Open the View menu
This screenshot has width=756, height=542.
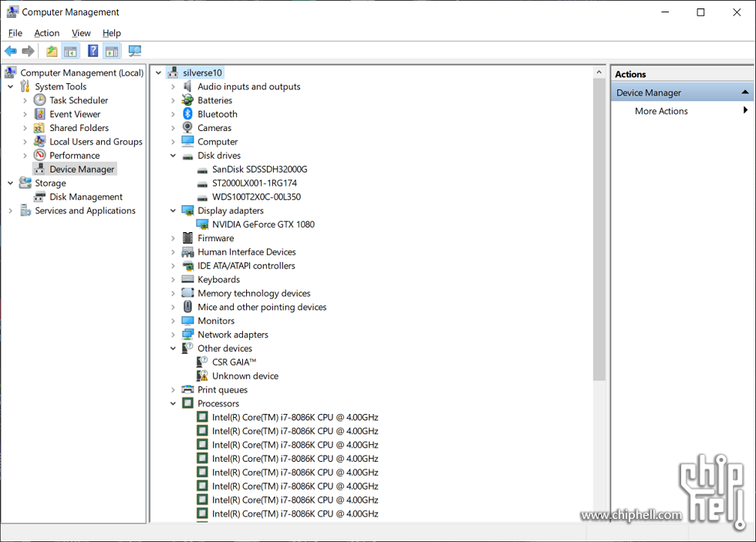81,32
